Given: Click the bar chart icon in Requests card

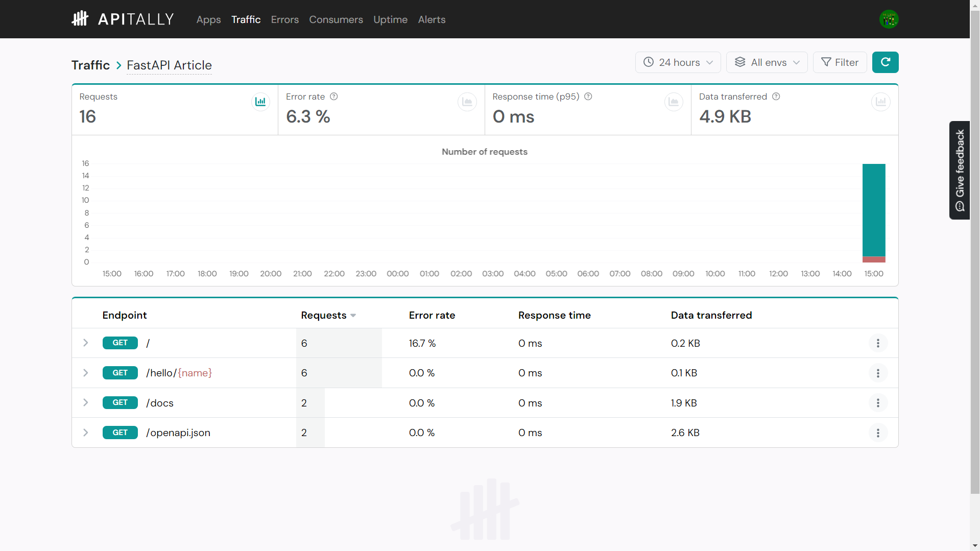Looking at the screenshot, I should [x=260, y=102].
